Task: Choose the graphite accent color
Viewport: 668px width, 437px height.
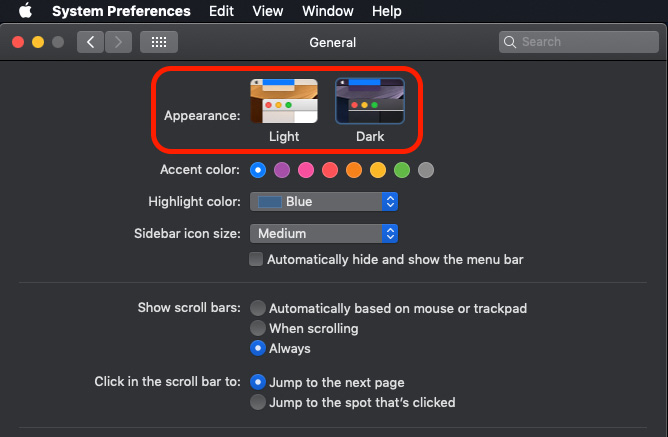Action: [x=426, y=170]
